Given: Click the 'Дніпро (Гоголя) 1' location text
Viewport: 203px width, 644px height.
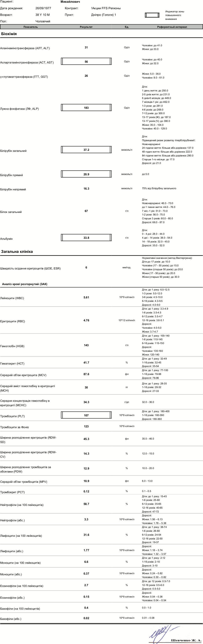Looking at the screenshot, I should [103, 15].
